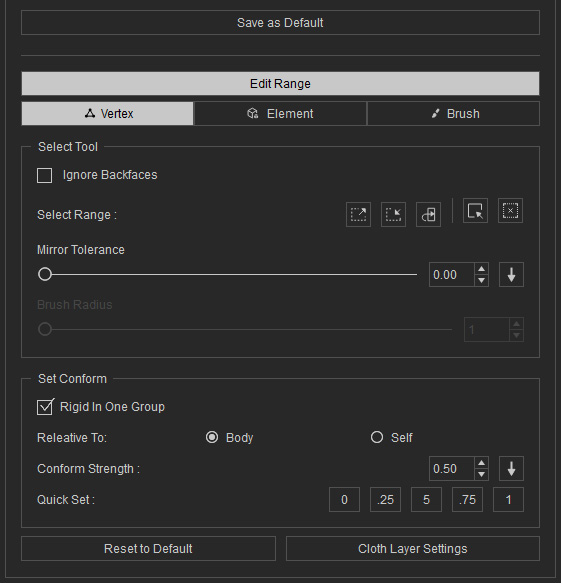Open Cloth Layer Settings

pos(413,548)
